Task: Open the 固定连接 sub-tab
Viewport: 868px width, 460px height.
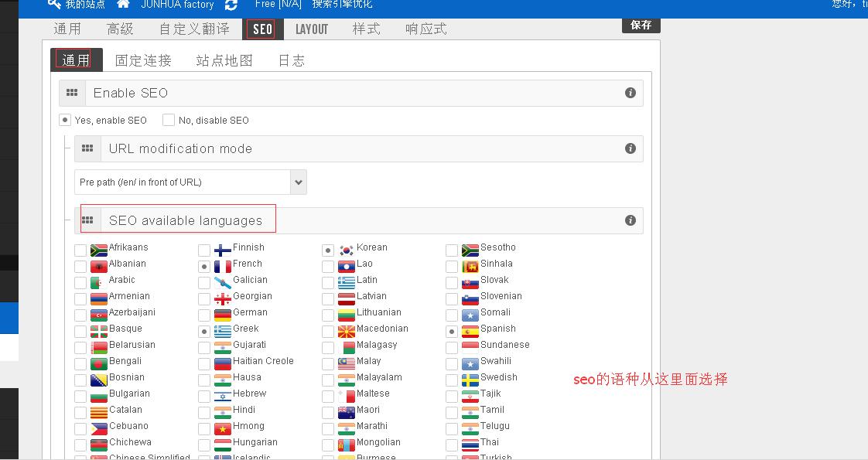Action: pos(143,60)
